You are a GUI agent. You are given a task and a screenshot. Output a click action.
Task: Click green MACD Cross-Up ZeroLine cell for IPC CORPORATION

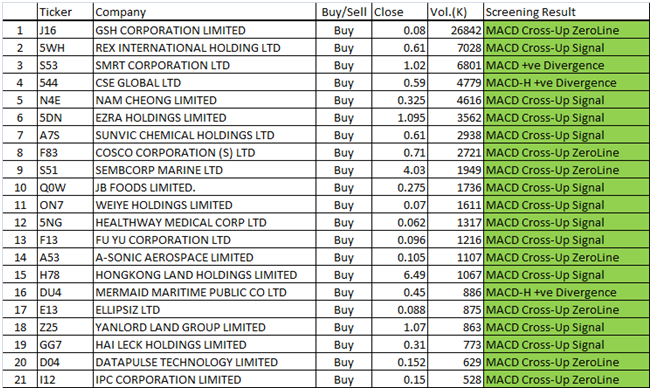click(566, 380)
